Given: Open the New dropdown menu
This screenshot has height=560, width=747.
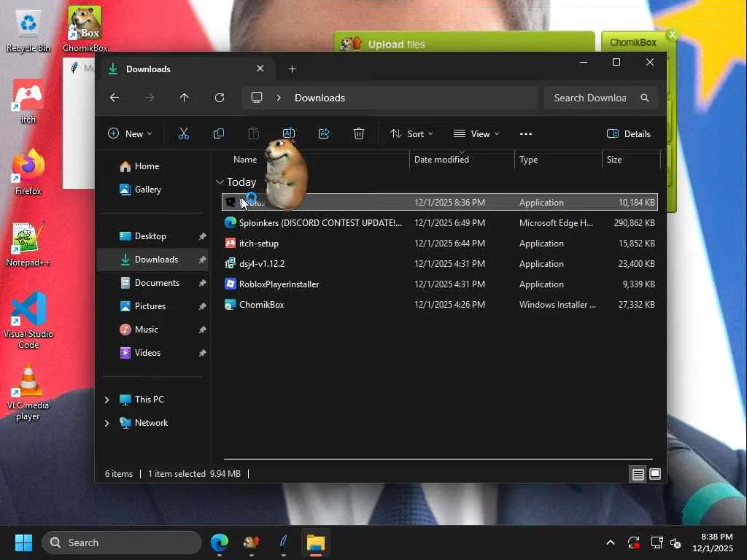Looking at the screenshot, I should [130, 134].
